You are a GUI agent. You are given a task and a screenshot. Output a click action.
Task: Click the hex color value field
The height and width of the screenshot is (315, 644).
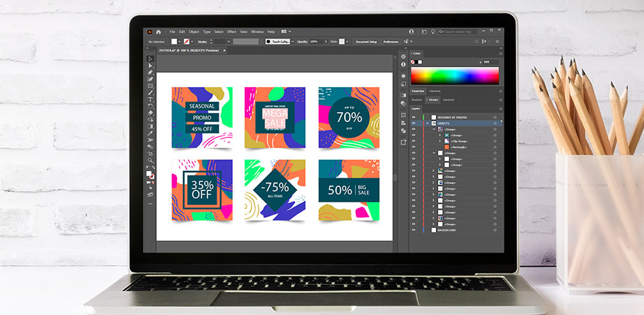(490, 62)
